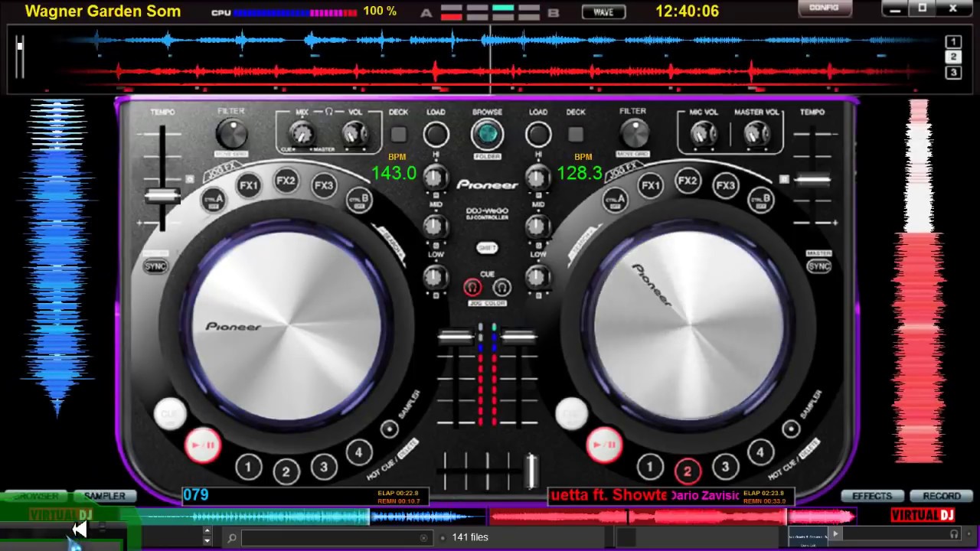The height and width of the screenshot is (551, 980).
Task: Toggle right deck SYNC
Action: 819,266
